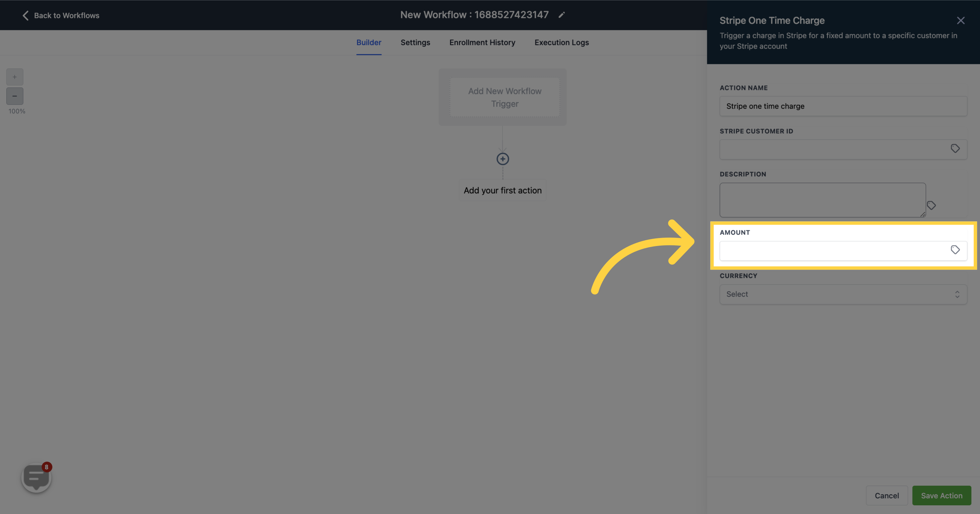Click the Back to Workflows link
This screenshot has height=514, width=980.
click(x=67, y=16)
